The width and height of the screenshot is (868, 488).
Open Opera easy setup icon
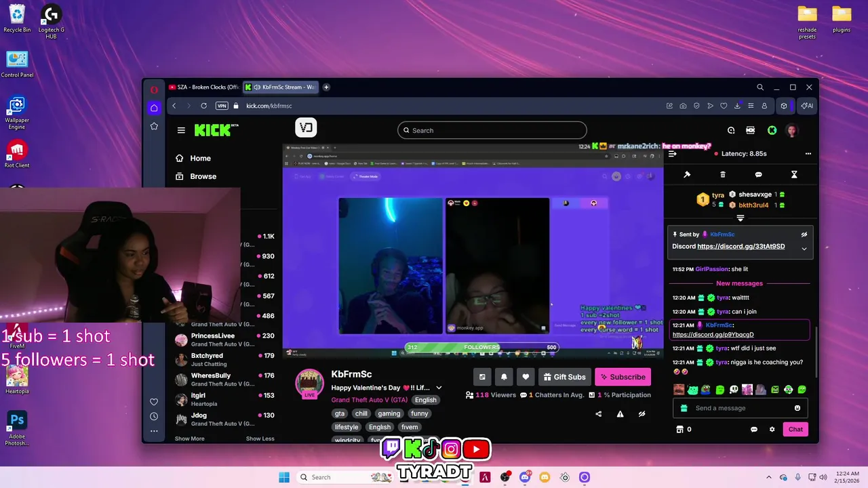(751, 106)
